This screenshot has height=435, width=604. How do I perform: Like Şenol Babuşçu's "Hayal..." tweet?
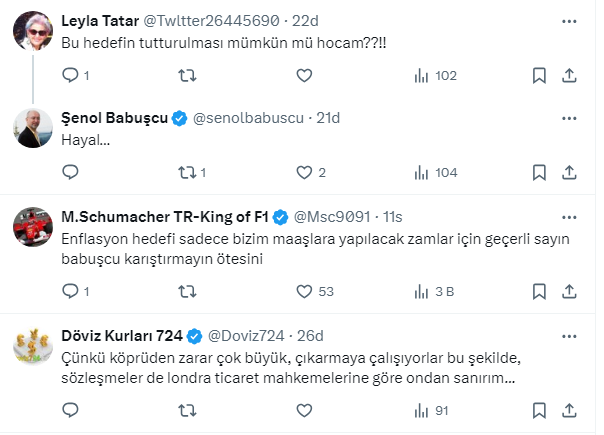pos(305,172)
